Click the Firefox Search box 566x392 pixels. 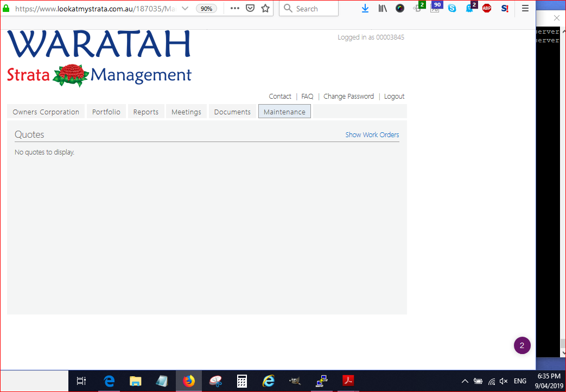pos(309,8)
